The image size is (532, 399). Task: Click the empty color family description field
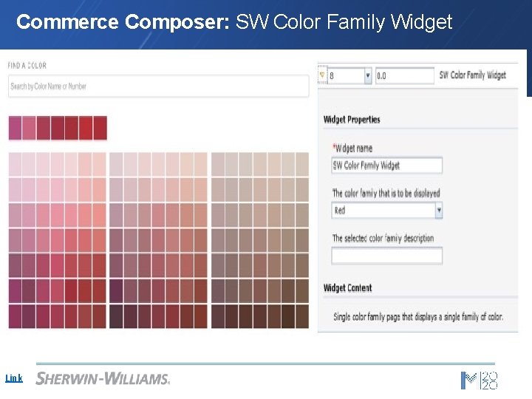click(386, 256)
